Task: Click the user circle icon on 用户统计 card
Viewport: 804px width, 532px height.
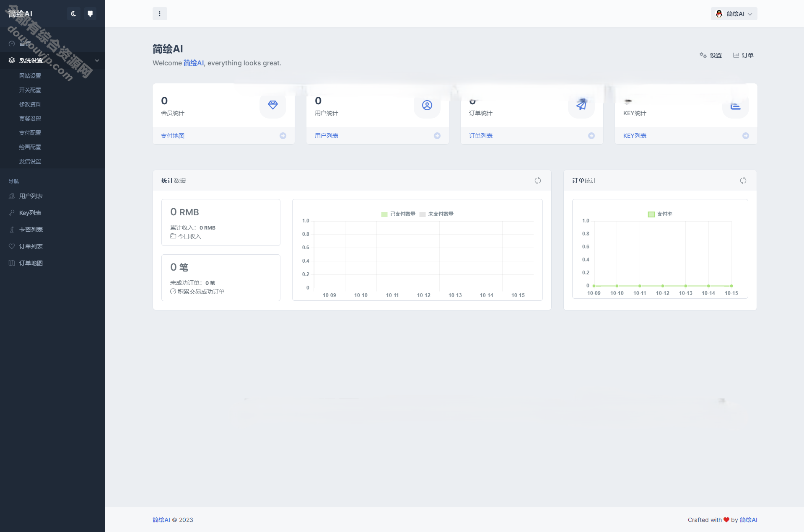Action: [x=427, y=105]
